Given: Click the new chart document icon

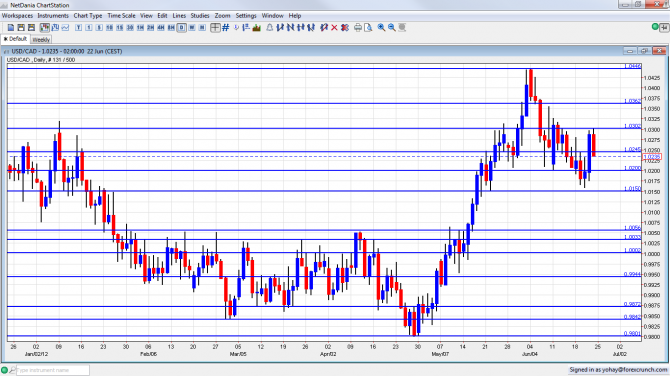Looking at the screenshot, I should tap(11, 27).
